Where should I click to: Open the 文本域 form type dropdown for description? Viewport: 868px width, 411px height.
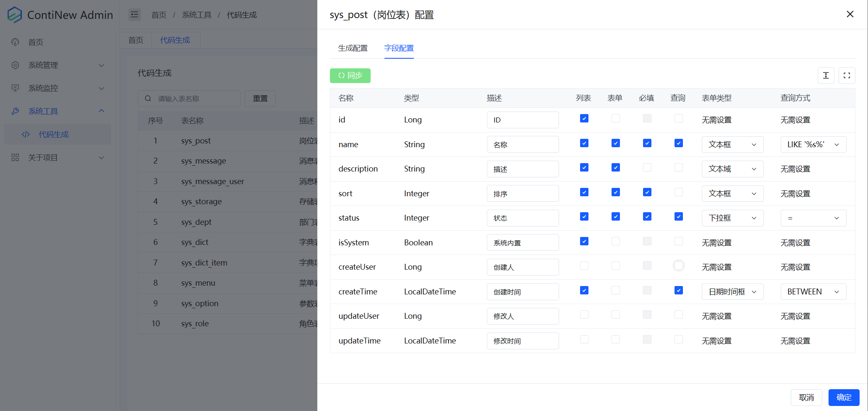(x=732, y=169)
